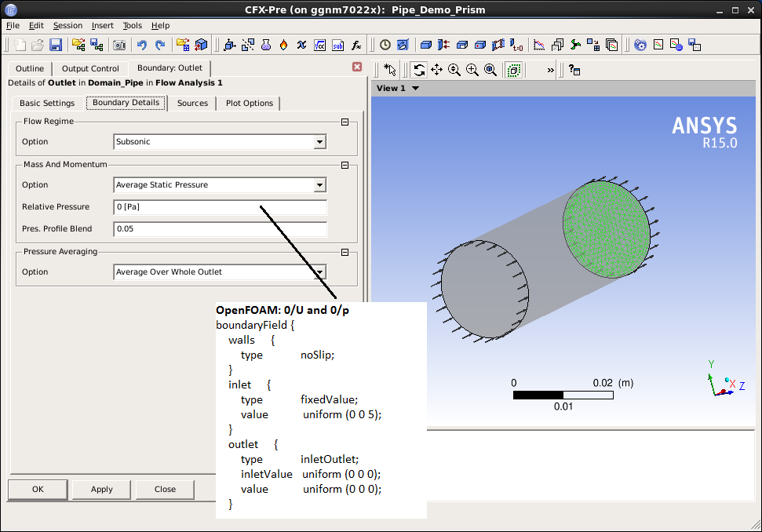Open the Material flask icon
Viewport: 762px width, 532px height.
click(266, 46)
